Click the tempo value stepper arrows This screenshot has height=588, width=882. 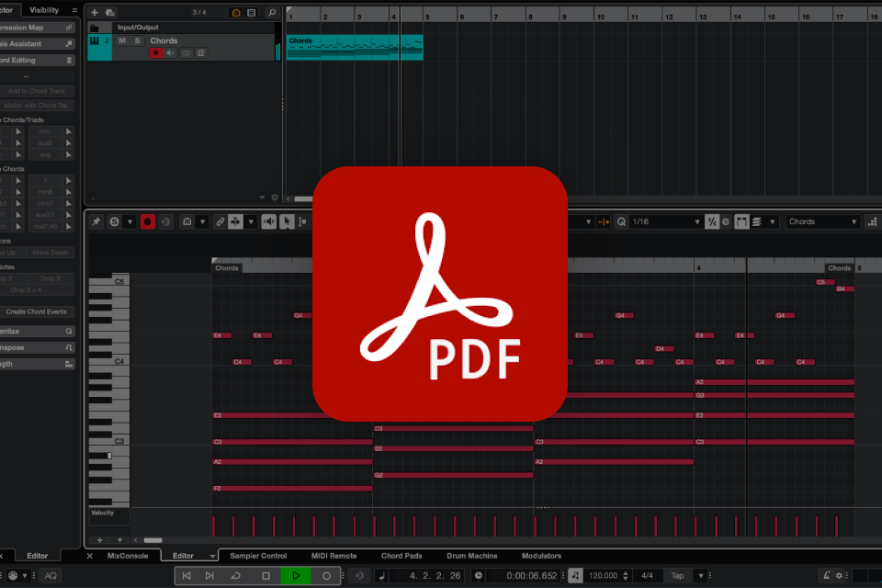click(626, 576)
